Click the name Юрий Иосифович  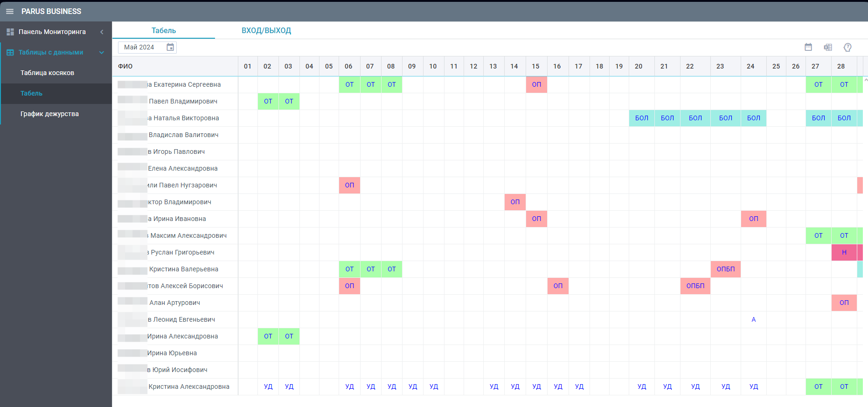coord(180,370)
